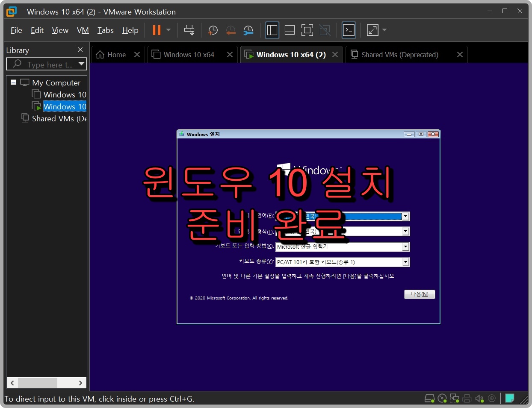Collapse the My Computer tree node
532x408 pixels.
[x=13, y=82]
